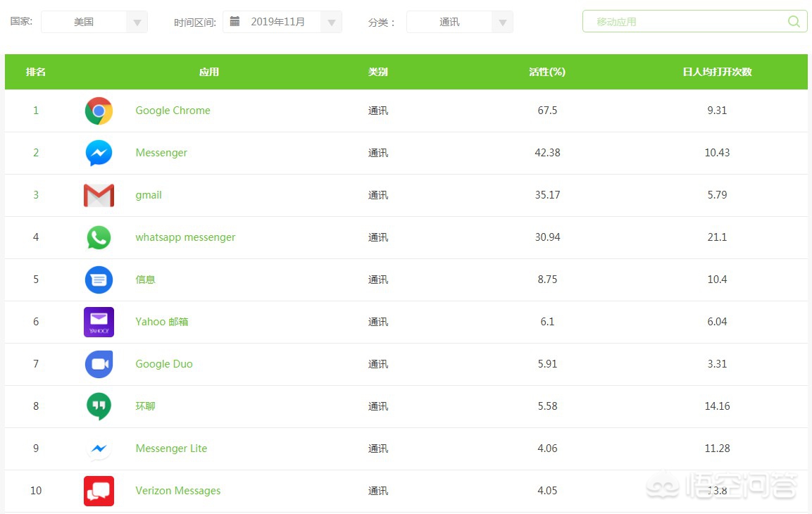Open the Google Chrome app link

tap(173, 111)
